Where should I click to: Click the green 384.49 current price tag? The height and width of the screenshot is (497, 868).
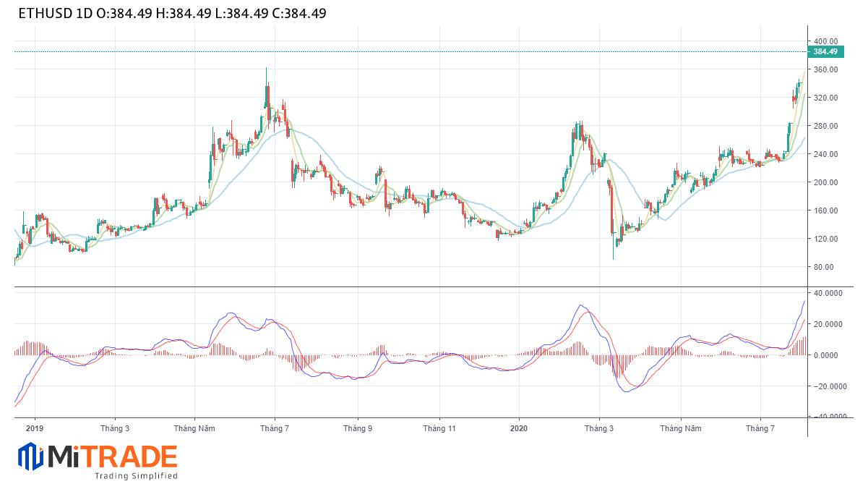tap(825, 52)
